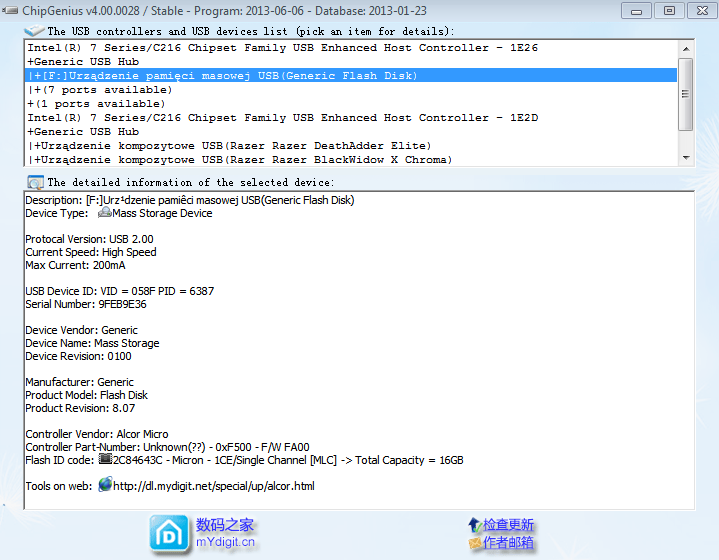Image resolution: width=719 pixels, height=560 pixels.
Task: Click the Product Model: Flash Disk line
Action: (x=87, y=395)
